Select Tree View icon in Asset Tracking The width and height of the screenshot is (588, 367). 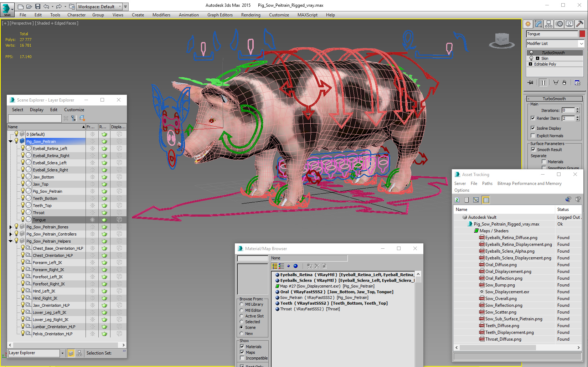476,200
